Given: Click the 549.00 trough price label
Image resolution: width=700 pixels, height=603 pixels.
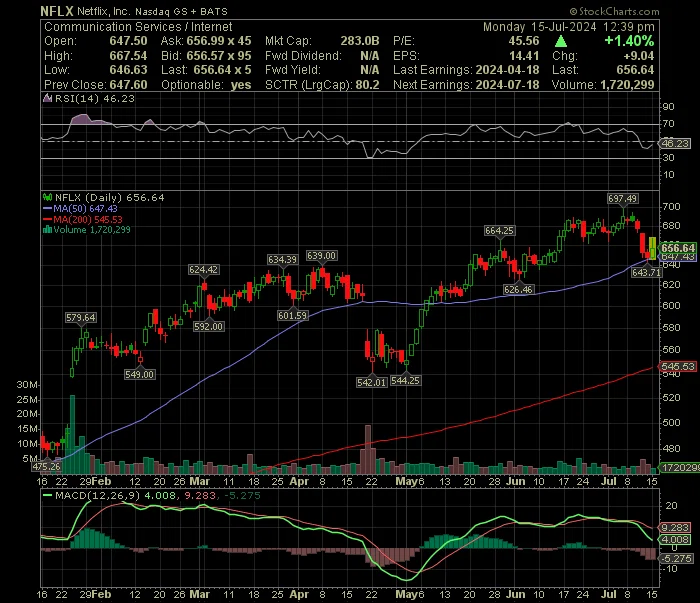Looking at the screenshot, I should (140, 374).
